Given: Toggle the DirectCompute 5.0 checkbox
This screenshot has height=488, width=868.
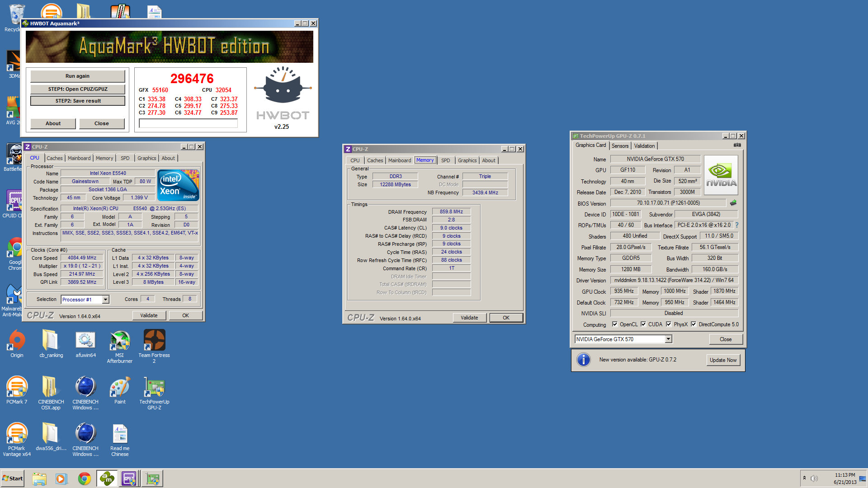Looking at the screenshot, I should click(693, 324).
